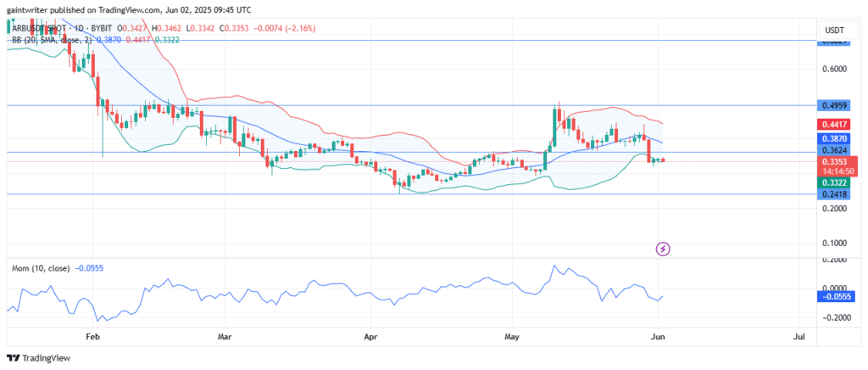
Task: Click the Mom (10, close) indicator label
Action: 41,268
